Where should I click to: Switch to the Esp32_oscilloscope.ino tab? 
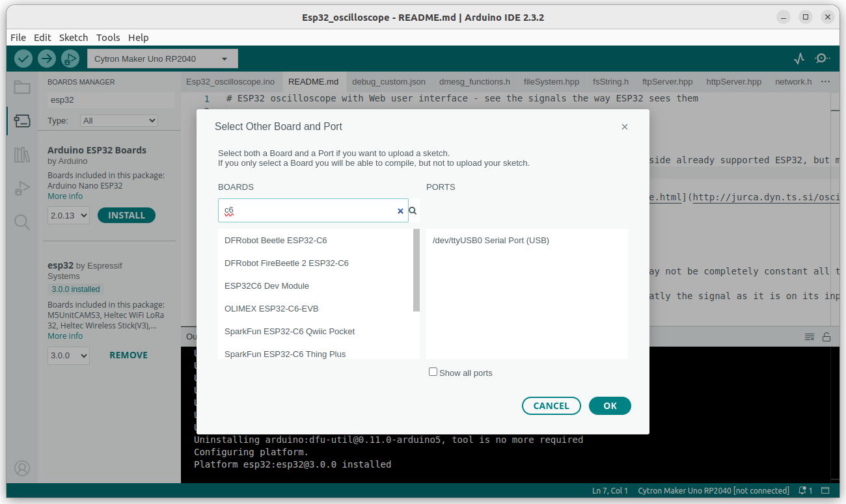[230, 82]
